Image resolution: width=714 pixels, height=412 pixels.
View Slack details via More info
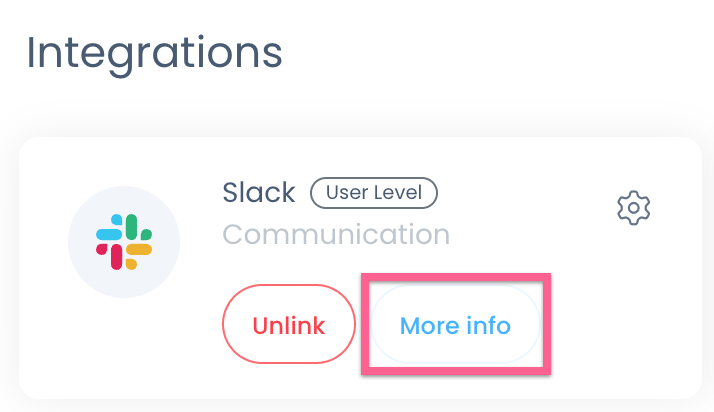tap(455, 325)
